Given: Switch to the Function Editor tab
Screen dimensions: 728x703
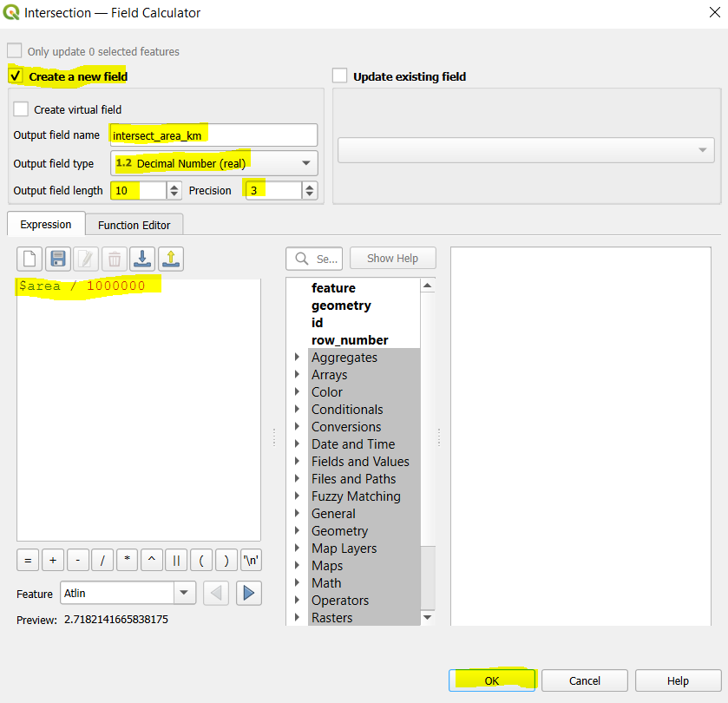Looking at the screenshot, I should (134, 225).
